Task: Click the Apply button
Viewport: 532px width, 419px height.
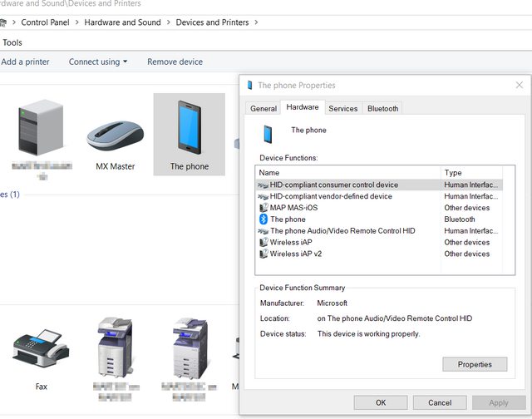Action: (x=499, y=402)
